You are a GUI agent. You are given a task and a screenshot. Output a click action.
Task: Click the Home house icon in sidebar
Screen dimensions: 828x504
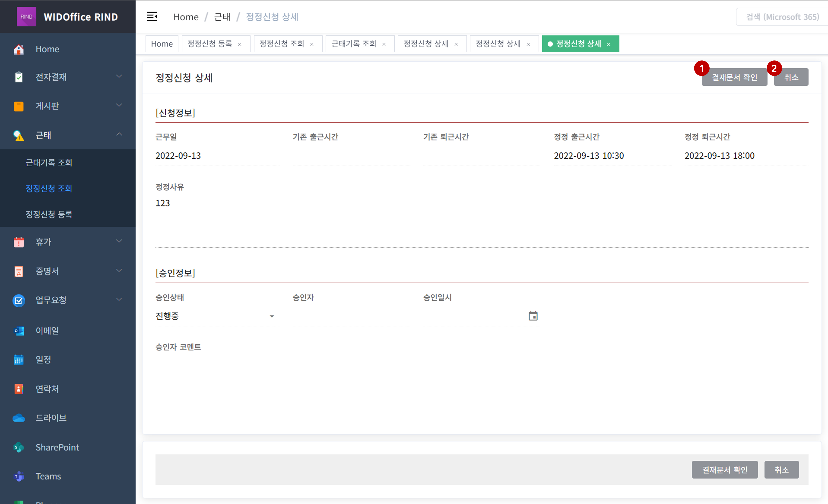pos(19,49)
